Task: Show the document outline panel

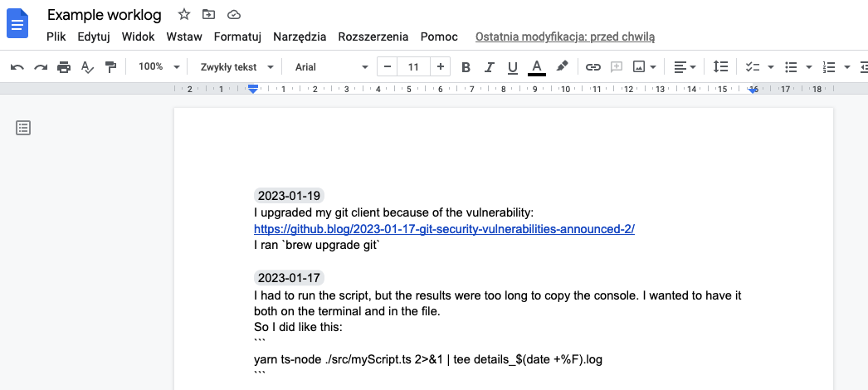Action: [x=22, y=128]
